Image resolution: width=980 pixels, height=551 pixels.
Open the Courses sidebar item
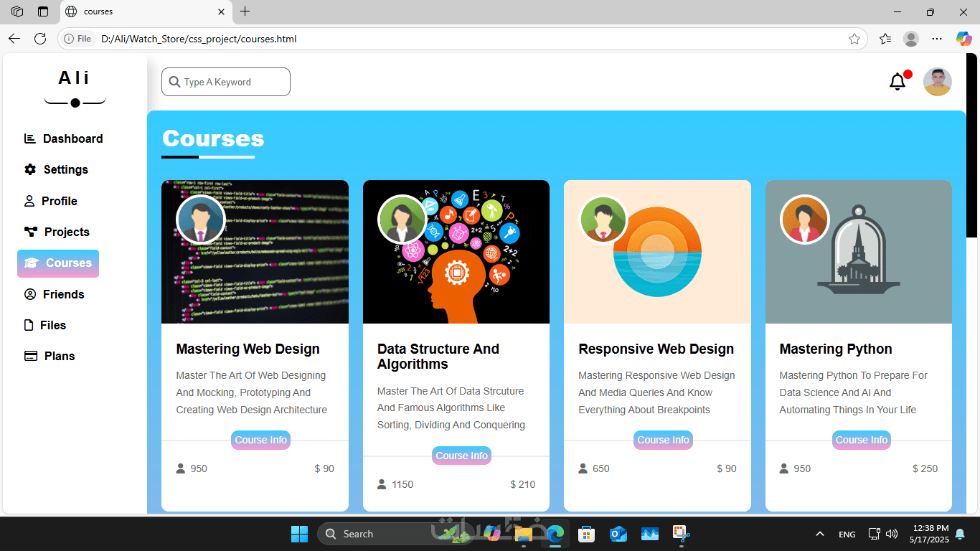tap(58, 263)
